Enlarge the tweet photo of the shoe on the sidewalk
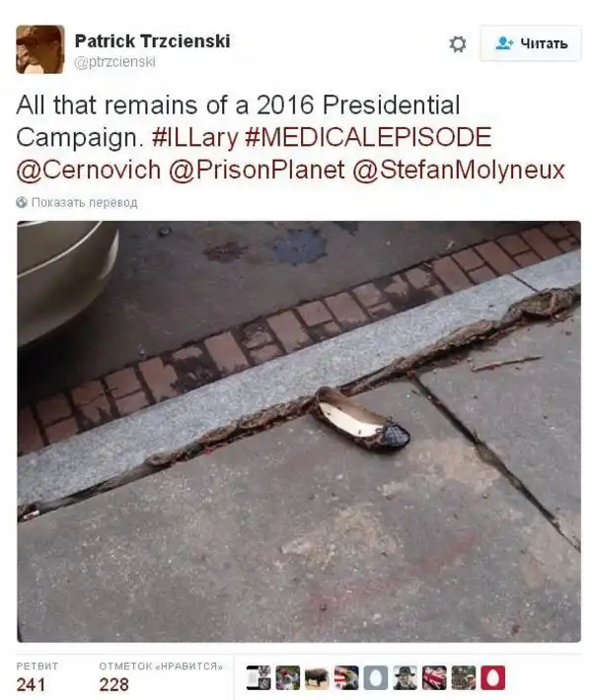 tap(299, 431)
